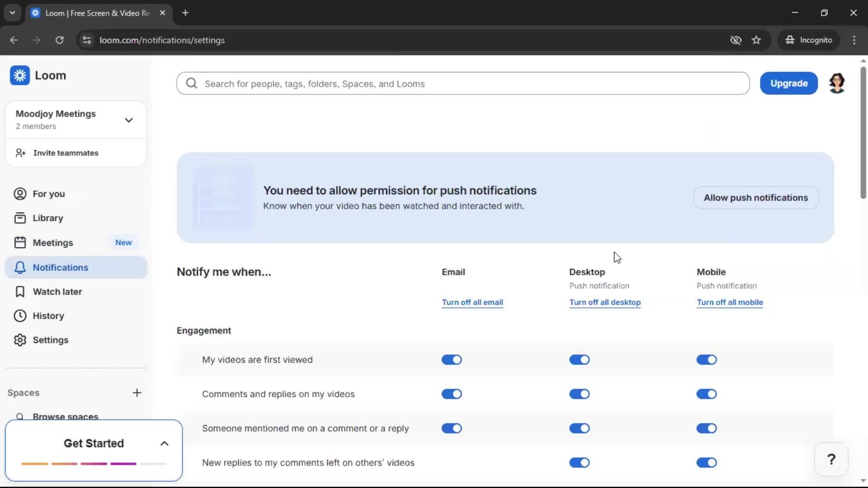This screenshot has width=868, height=488.
Task: Focus the search for people and Looms field
Action: 463,84
